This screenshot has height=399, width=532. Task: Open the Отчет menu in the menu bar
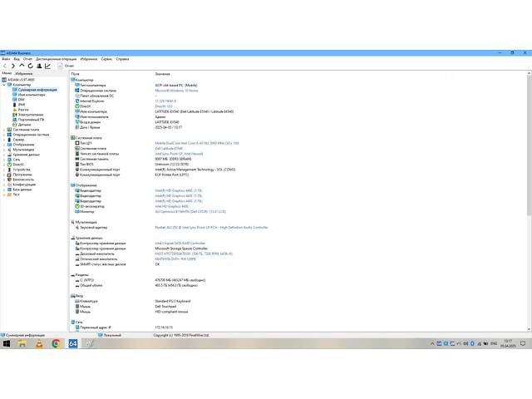point(27,59)
